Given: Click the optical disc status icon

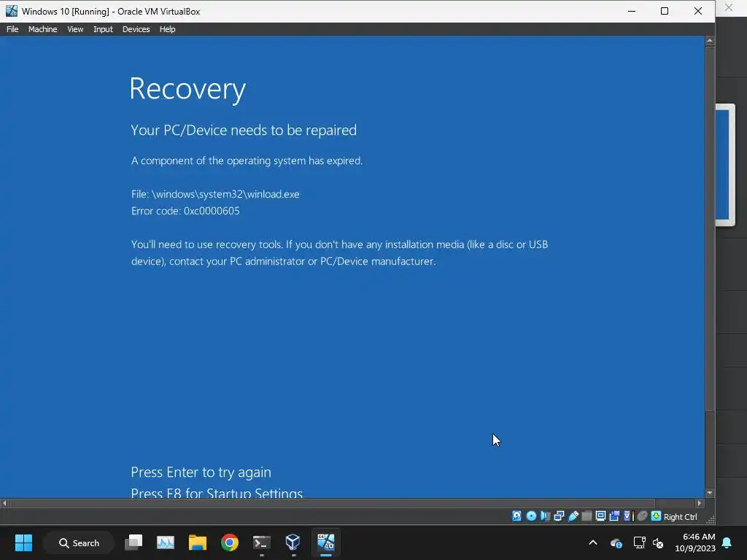Looking at the screenshot, I should 531,516.
